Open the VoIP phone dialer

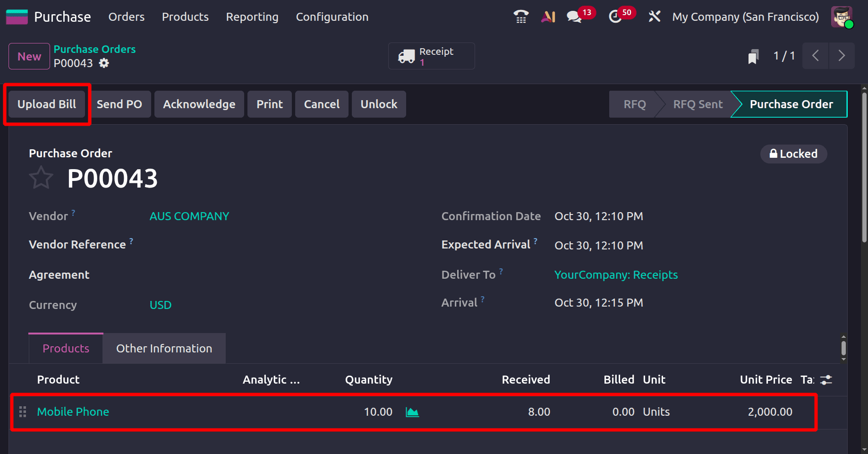click(520, 16)
